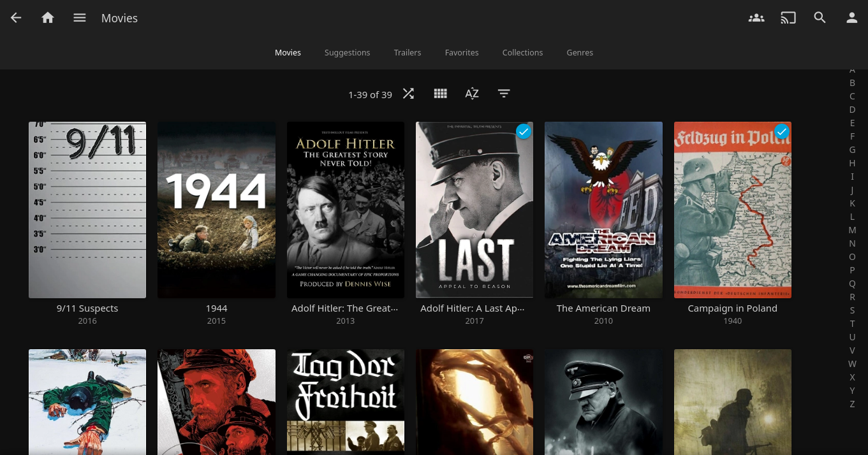Click the '1-39 of 39' item count
Screen dimensions: 868x455
point(370,95)
